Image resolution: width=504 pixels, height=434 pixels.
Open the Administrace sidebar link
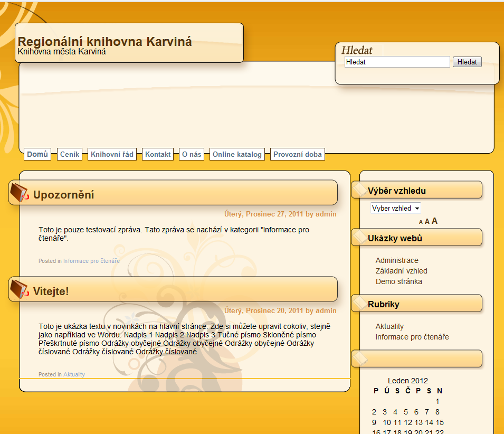397,260
